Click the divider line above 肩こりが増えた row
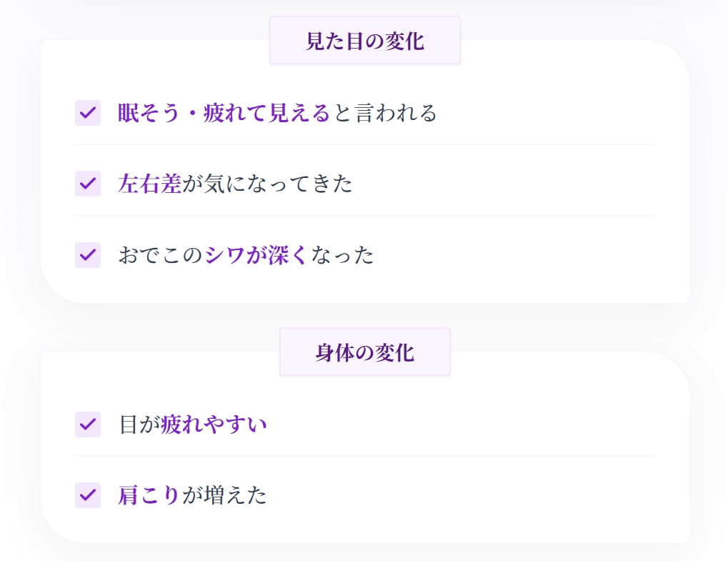Viewport: 728px width, 561px height. tap(364, 456)
